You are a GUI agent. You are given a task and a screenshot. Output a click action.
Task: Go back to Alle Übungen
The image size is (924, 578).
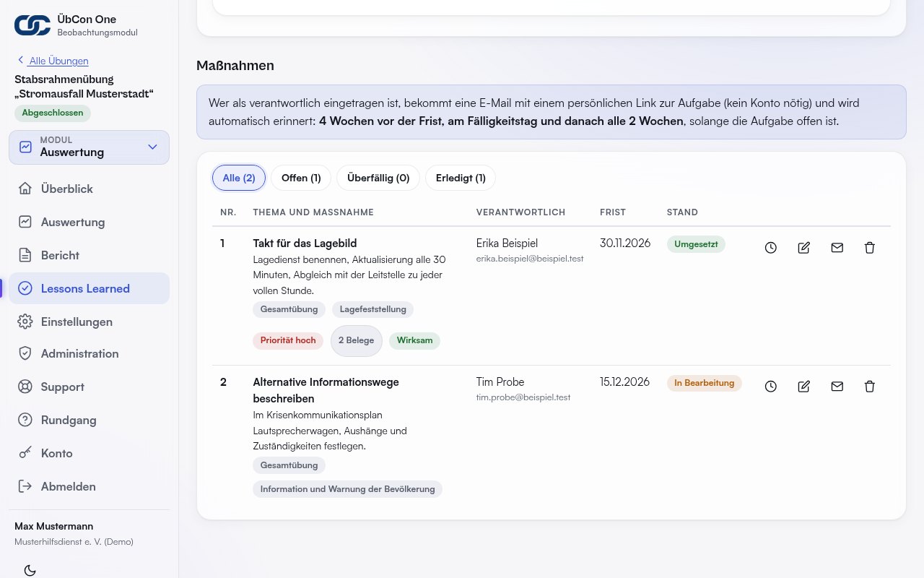tap(53, 61)
